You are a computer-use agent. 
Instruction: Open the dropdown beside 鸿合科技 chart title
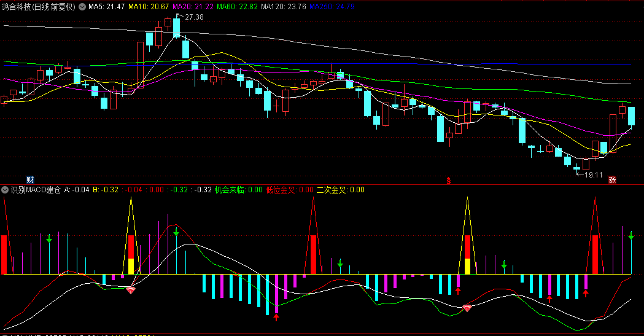coord(82,7)
